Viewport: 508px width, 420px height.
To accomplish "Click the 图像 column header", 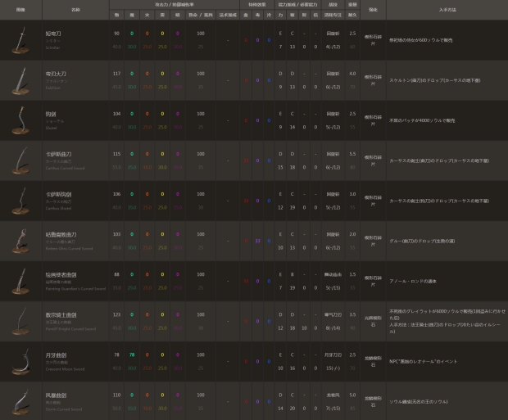I will [20, 9].
